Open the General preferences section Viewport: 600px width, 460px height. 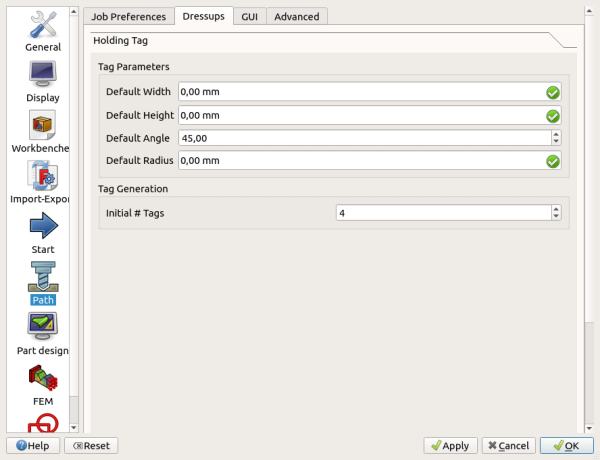[x=43, y=32]
